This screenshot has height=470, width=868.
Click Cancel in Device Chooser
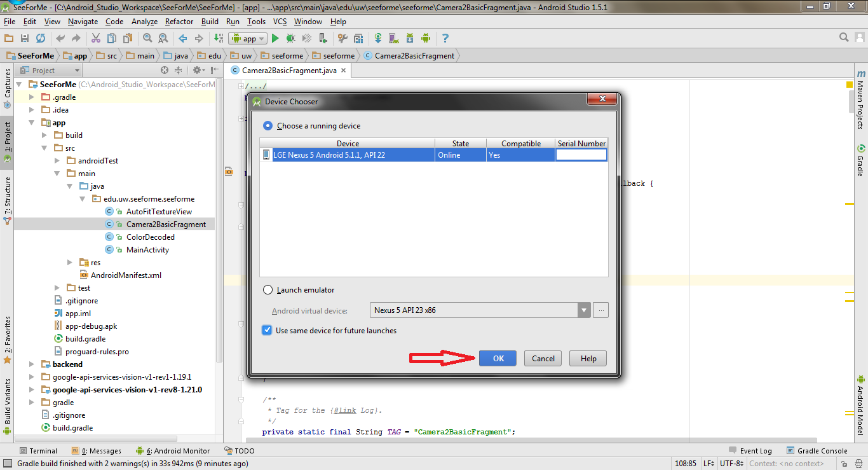pos(543,359)
